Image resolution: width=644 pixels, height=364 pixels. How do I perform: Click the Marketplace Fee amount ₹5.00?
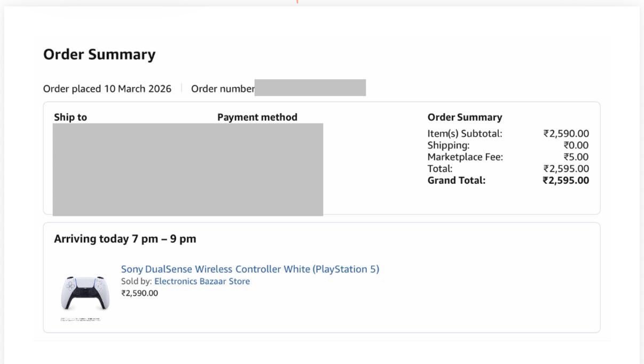tap(576, 157)
